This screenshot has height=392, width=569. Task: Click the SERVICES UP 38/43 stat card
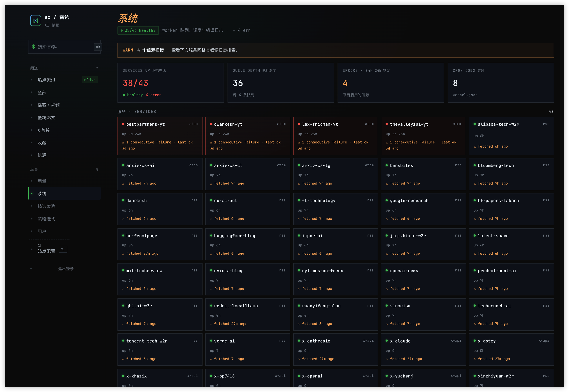pos(171,83)
